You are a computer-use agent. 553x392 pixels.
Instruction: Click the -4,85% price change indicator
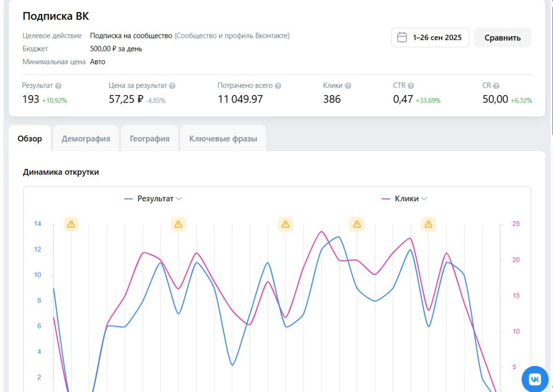[156, 100]
